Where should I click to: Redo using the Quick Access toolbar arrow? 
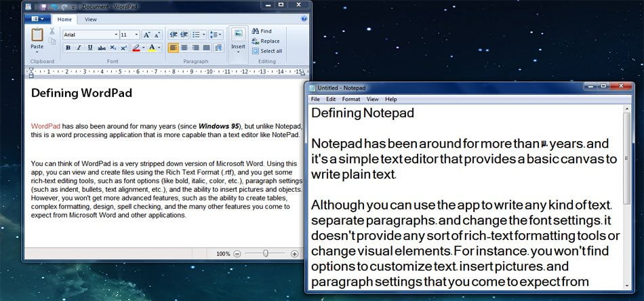(x=64, y=7)
